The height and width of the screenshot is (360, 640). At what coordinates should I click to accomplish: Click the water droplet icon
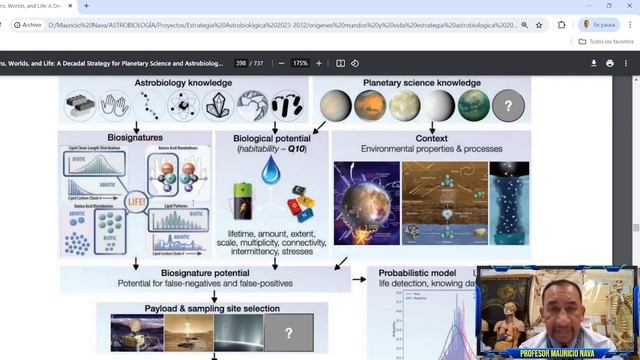click(271, 170)
